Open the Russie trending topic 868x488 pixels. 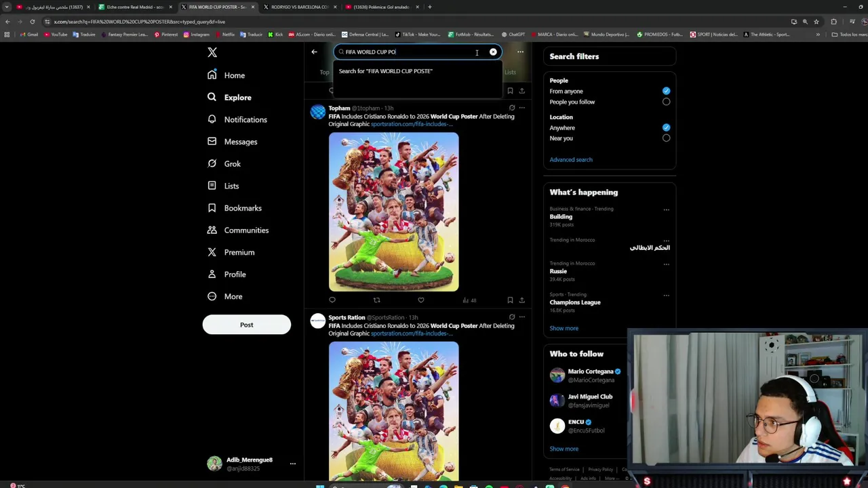(x=558, y=271)
